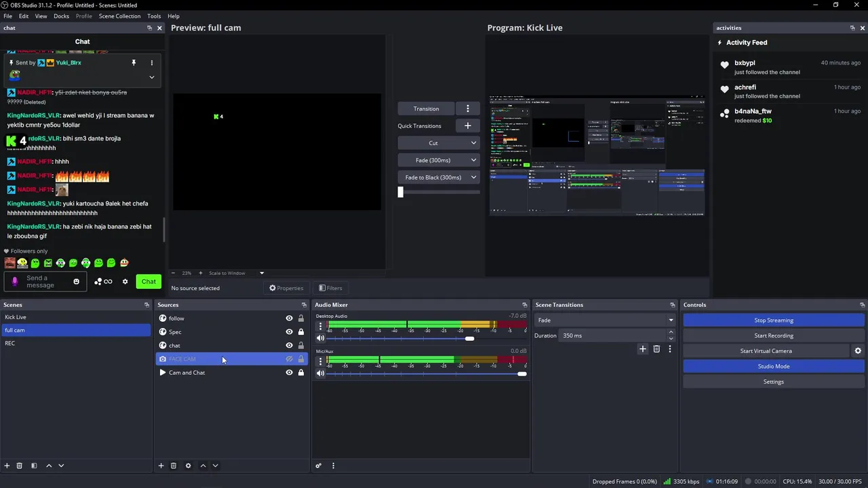Float the Audio Mixer dock with its pop-out icon
This screenshot has width=868, height=488.
[x=524, y=305]
